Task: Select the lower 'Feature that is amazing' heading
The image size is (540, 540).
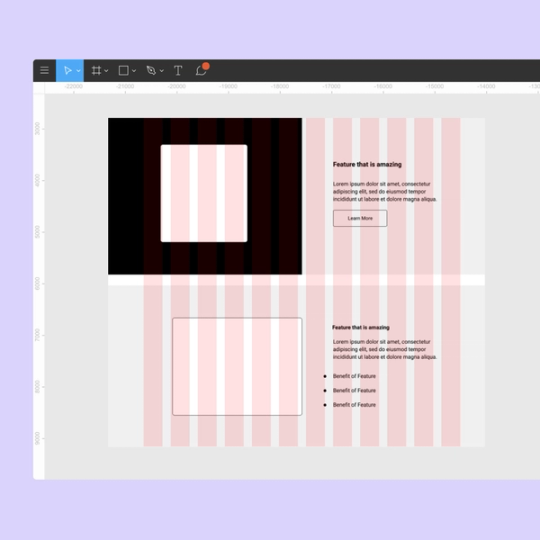Action: coord(361,328)
